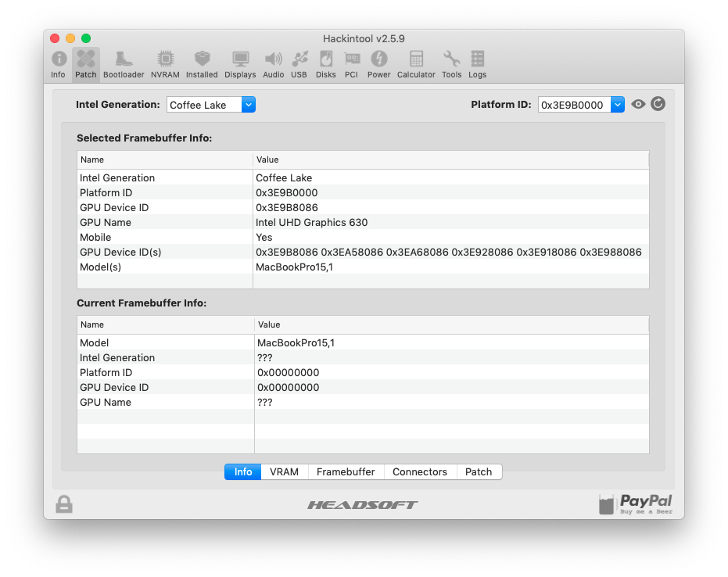
Task: Click the padlock icon
Action: point(64,504)
